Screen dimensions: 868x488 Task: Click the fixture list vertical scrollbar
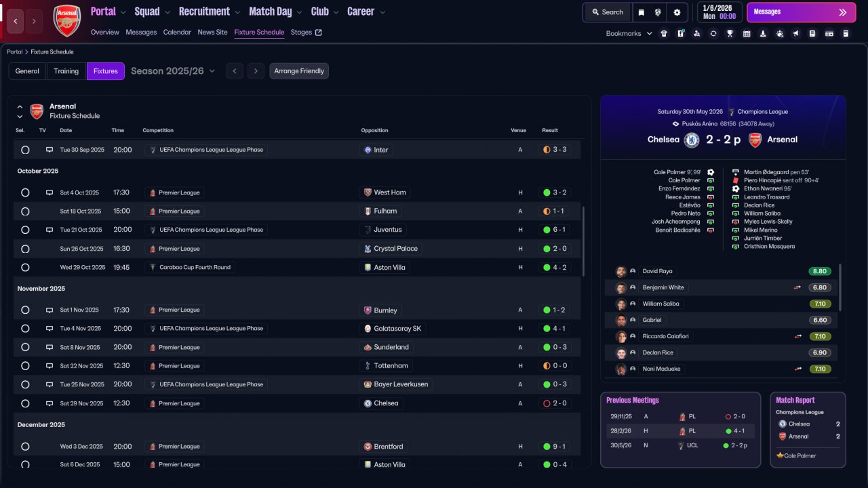583,241
